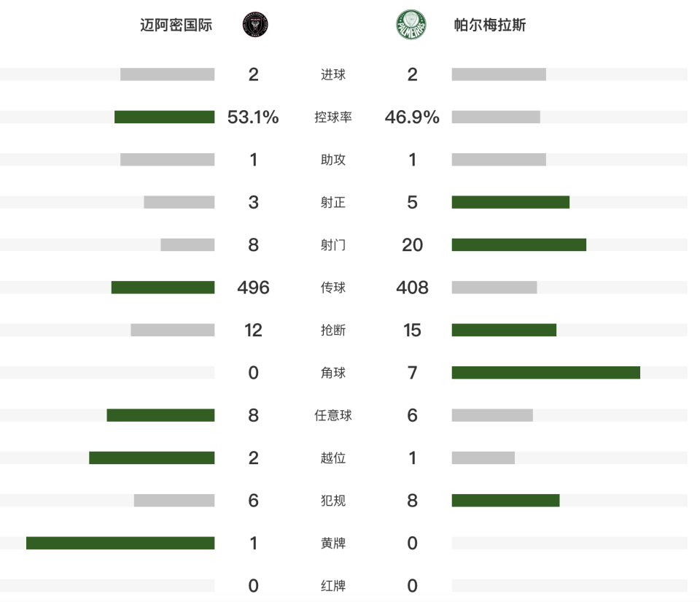Click Inter Miami's green yellow-card bar

(120, 543)
